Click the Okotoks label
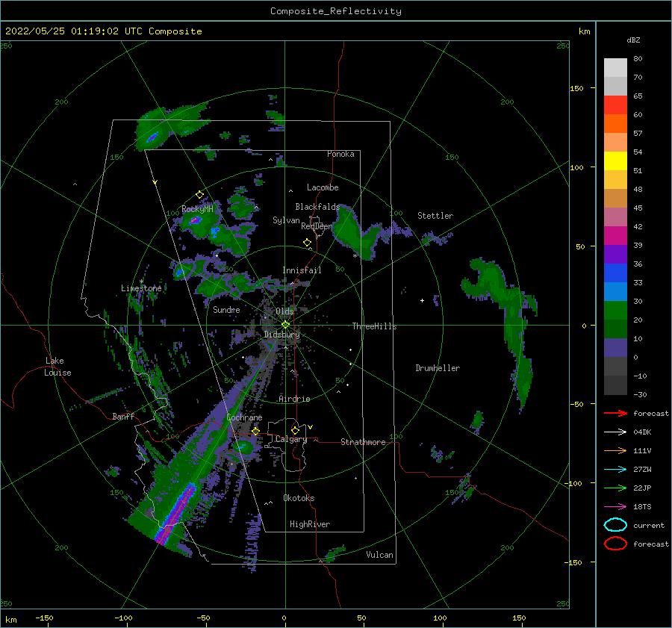This screenshot has height=628, width=672. point(299,498)
